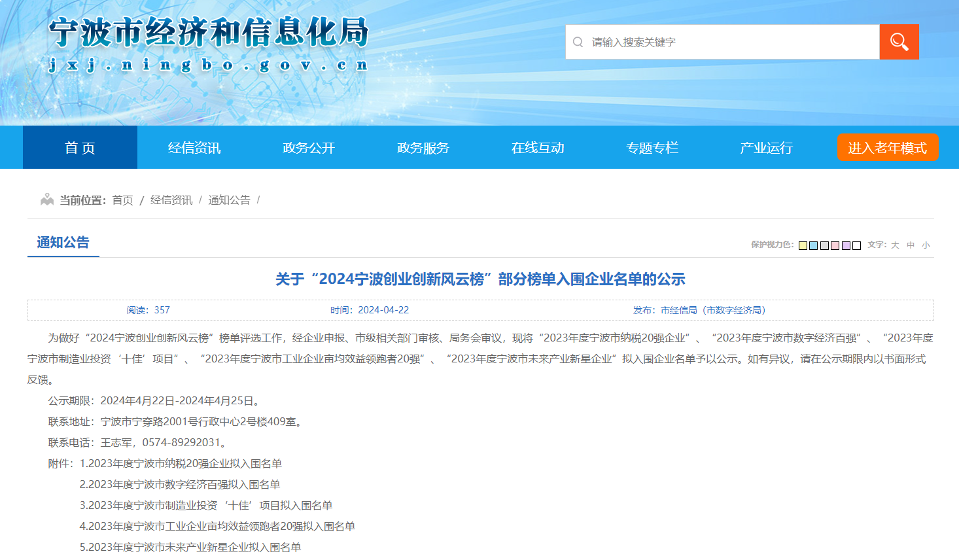Open the 首页 navigation tab
The height and width of the screenshot is (560, 959).
80,148
